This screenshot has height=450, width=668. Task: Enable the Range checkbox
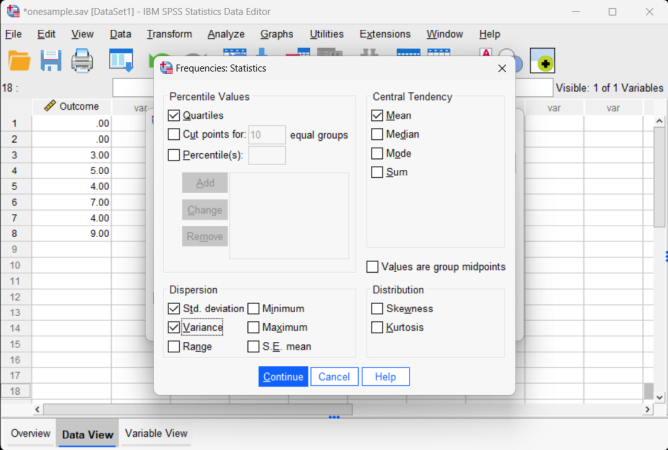click(x=174, y=346)
